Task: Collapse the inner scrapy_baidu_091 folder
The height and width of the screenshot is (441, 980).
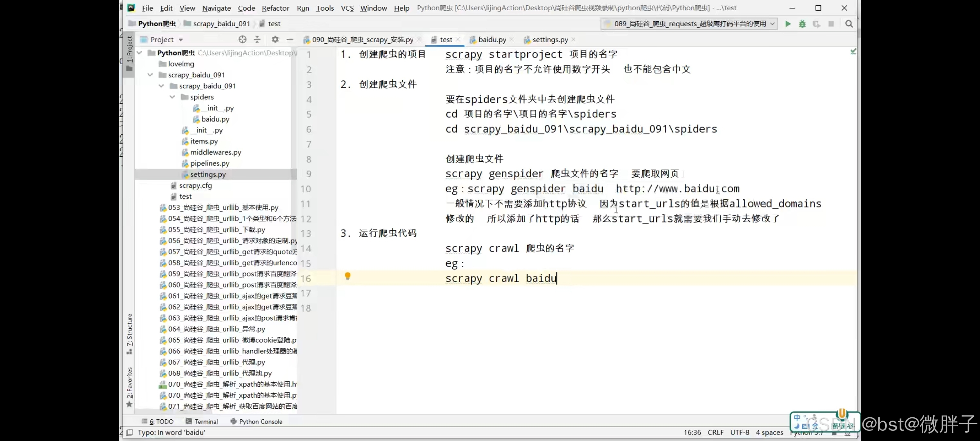Action: tap(161, 86)
